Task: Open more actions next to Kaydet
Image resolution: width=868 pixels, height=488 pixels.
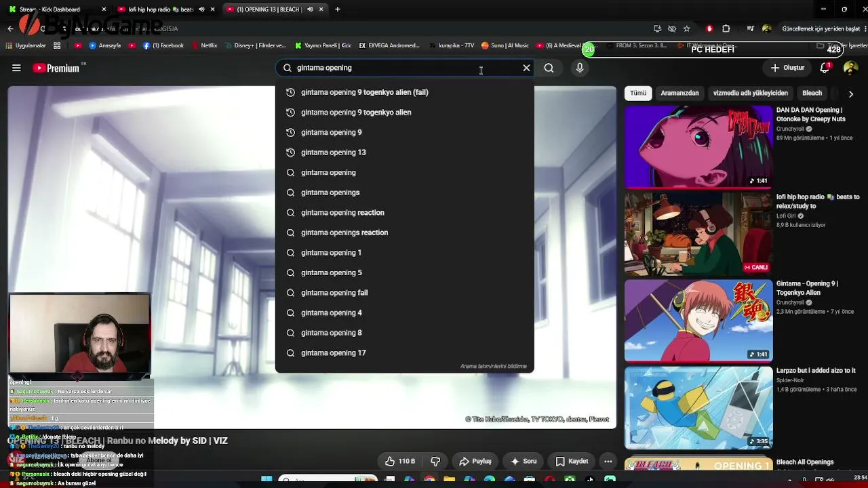Action: [x=608, y=462]
